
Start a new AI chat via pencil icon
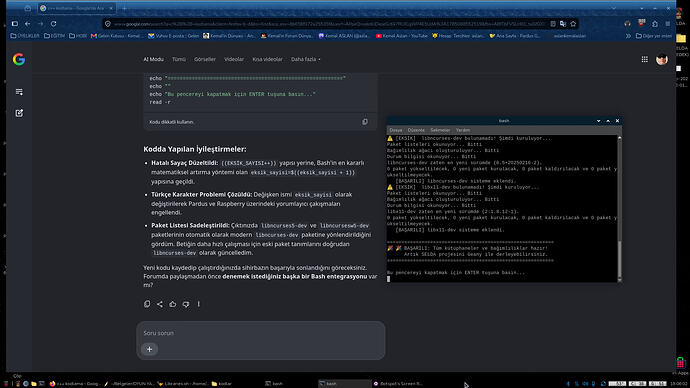[19, 113]
